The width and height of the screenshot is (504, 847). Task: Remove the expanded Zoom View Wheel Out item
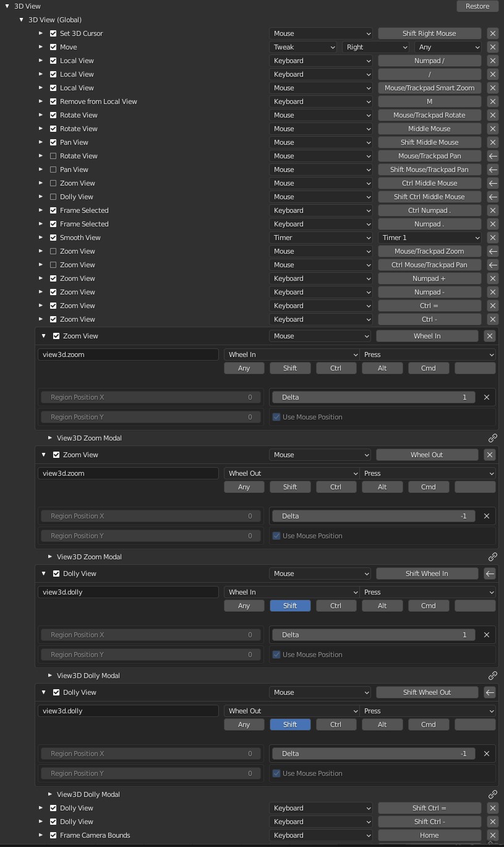point(489,455)
